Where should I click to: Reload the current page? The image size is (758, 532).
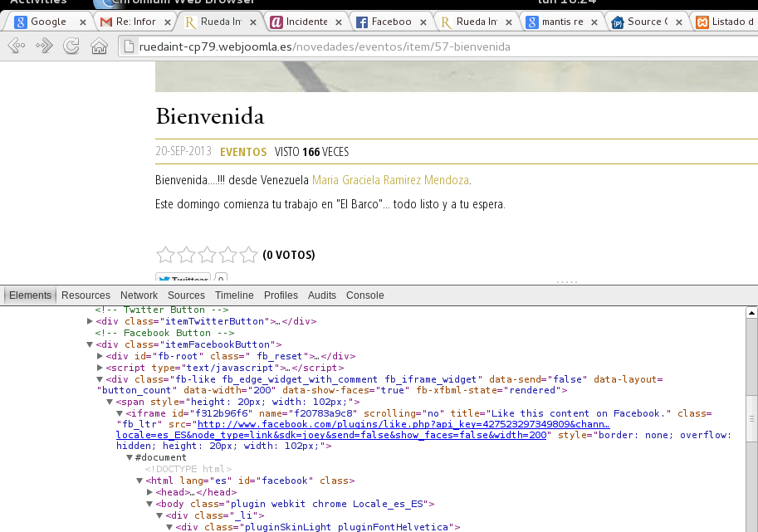pyautogui.click(x=71, y=46)
